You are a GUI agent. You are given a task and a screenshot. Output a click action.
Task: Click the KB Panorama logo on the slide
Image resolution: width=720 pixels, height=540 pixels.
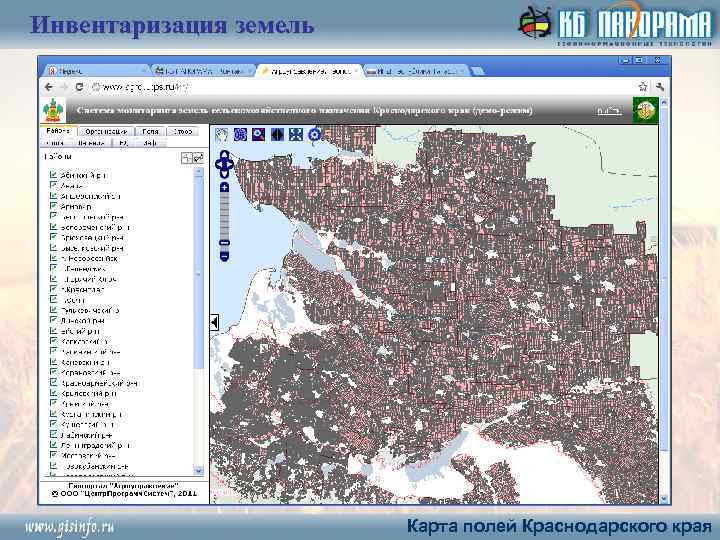tap(615, 24)
